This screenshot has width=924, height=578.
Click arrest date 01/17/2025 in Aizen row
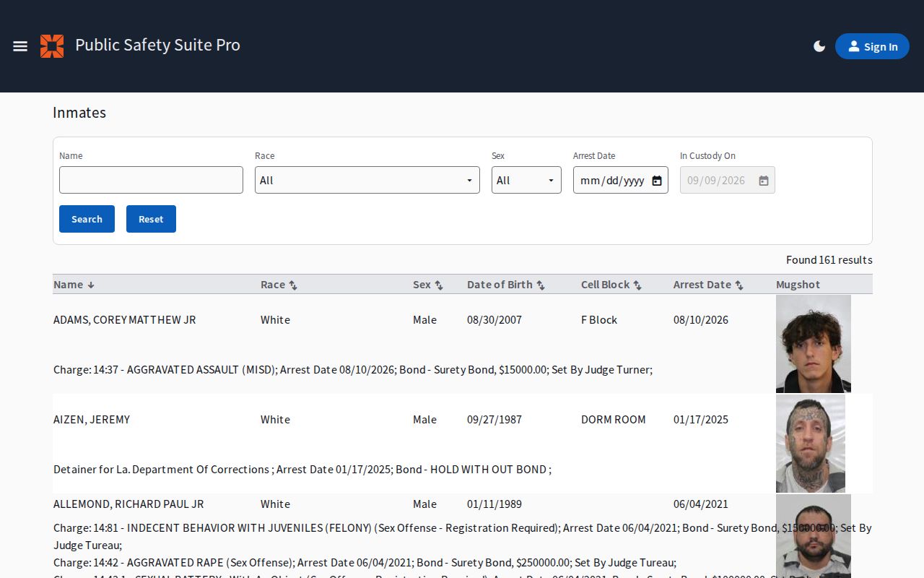coord(701,420)
